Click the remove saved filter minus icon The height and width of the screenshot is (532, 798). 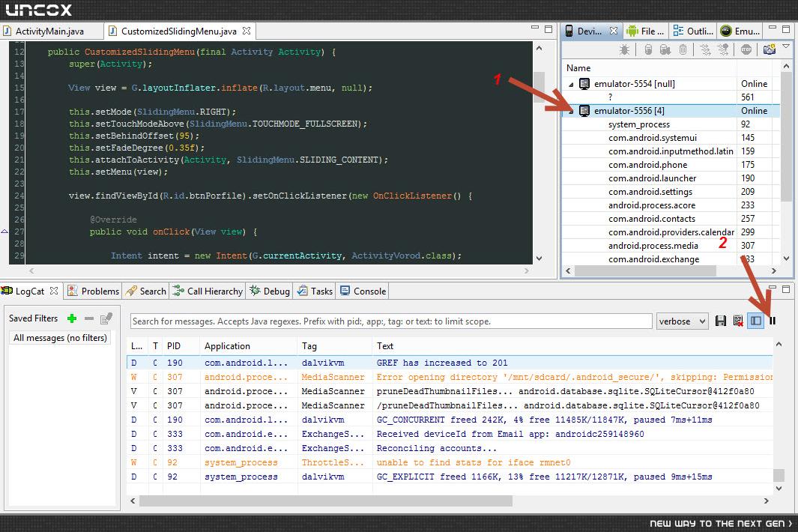pyautogui.click(x=89, y=318)
